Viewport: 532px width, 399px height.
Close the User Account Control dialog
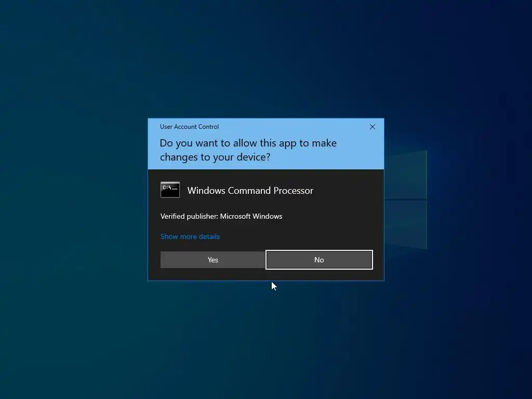(372, 127)
